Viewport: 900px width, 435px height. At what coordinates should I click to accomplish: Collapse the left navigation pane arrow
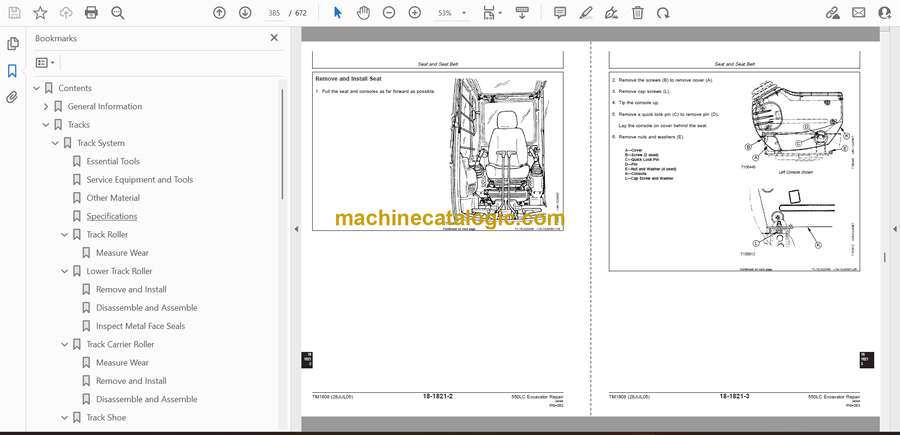pyautogui.click(x=296, y=229)
